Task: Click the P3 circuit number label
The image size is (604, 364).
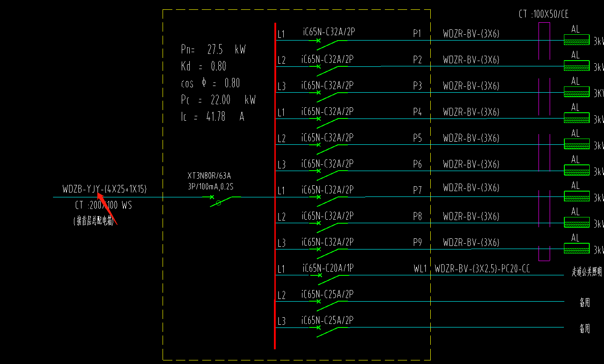Action: pyautogui.click(x=417, y=86)
